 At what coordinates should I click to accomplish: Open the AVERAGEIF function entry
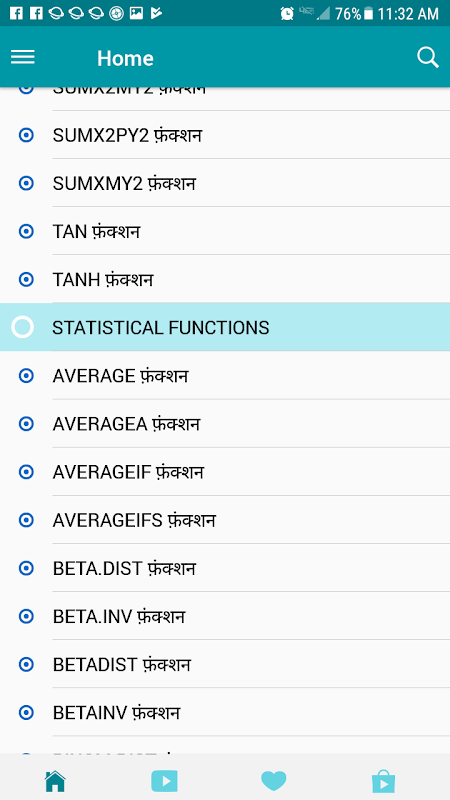pyautogui.click(x=225, y=472)
